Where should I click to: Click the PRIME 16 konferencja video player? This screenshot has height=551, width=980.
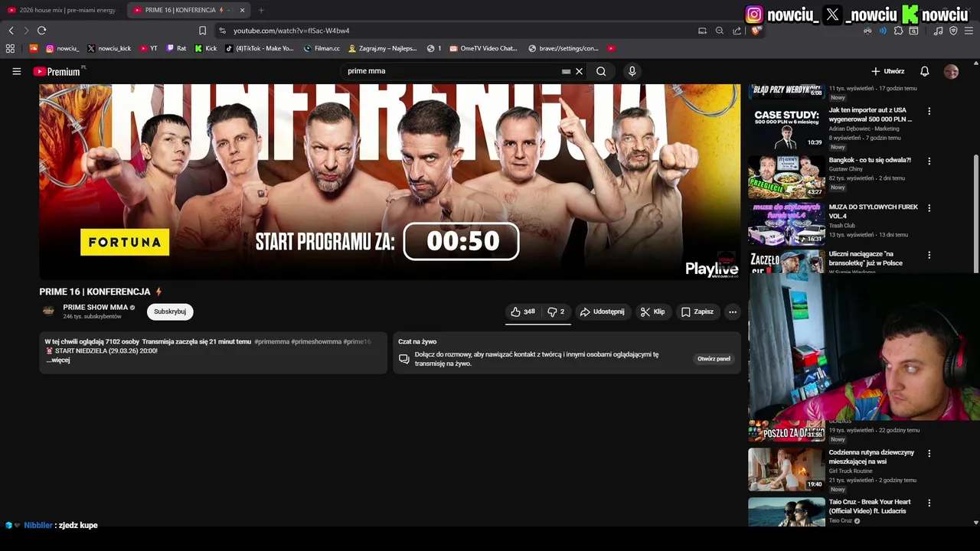(390, 181)
